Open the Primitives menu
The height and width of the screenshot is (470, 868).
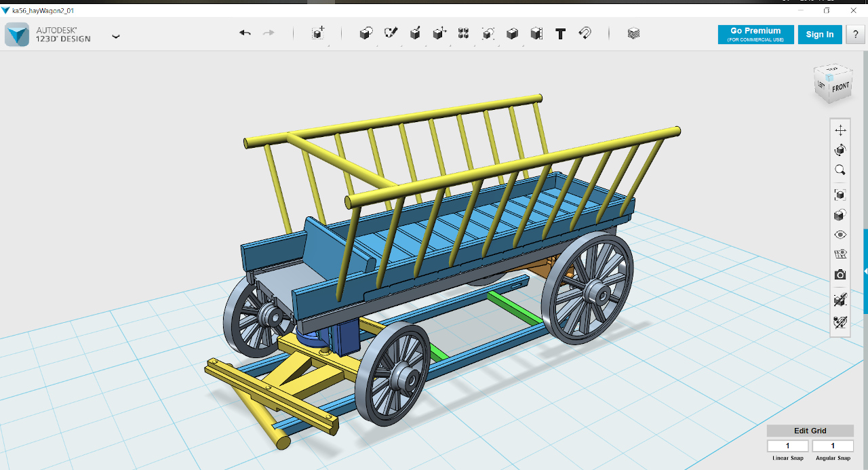click(x=366, y=33)
